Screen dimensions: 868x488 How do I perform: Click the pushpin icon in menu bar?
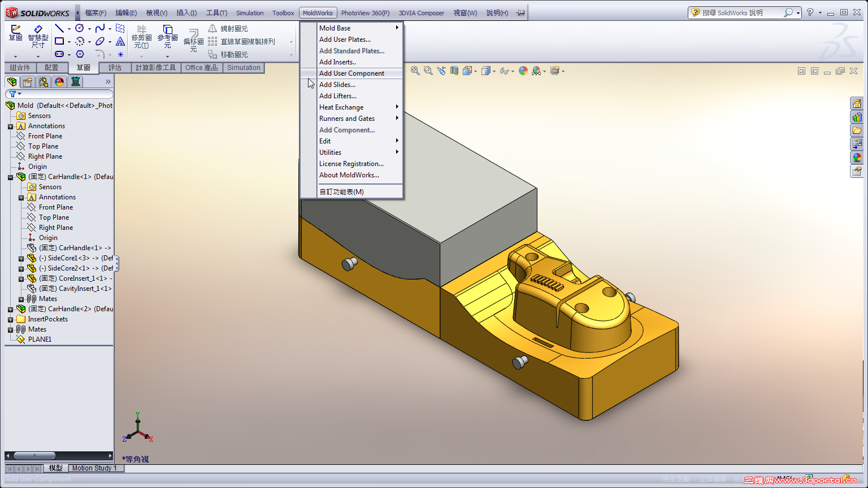(520, 12)
